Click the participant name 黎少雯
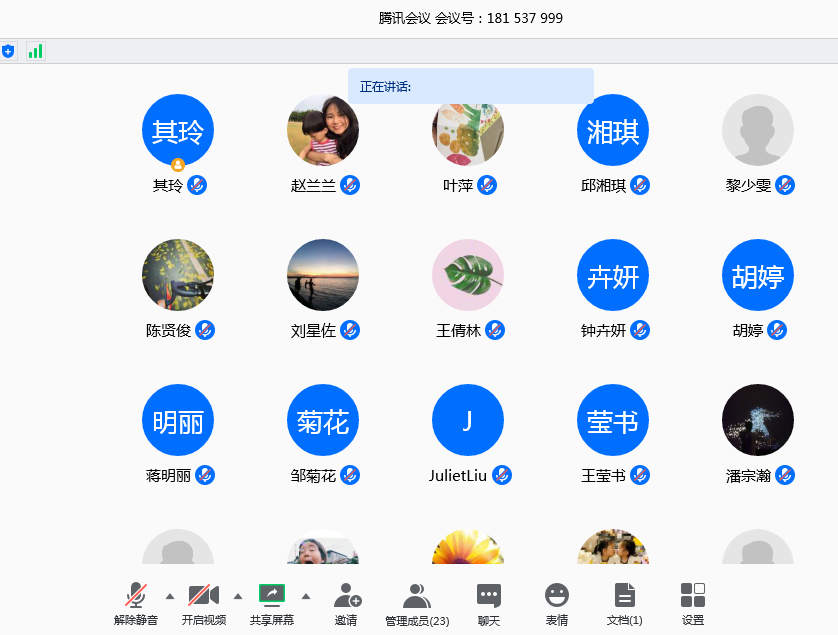 pos(748,186)
